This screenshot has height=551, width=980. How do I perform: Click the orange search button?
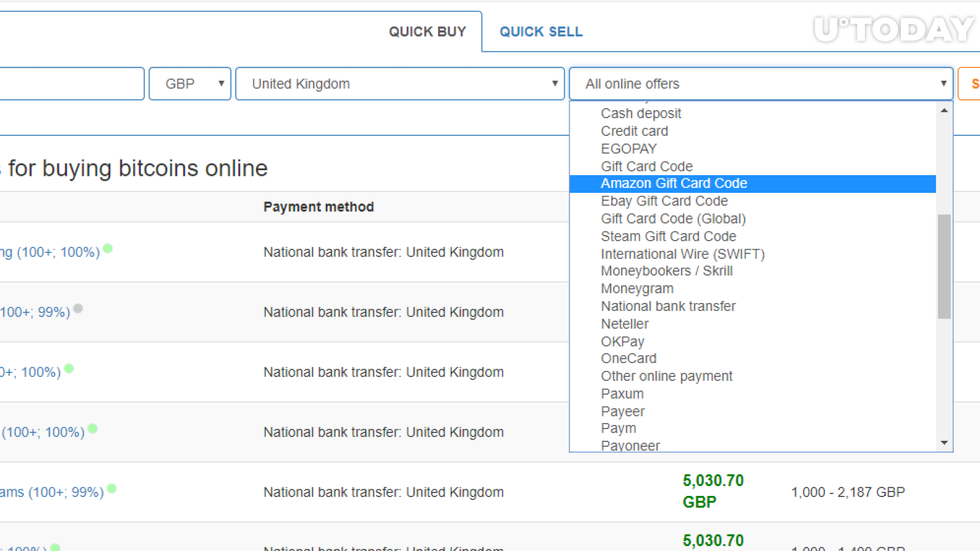tap(969, 84)
